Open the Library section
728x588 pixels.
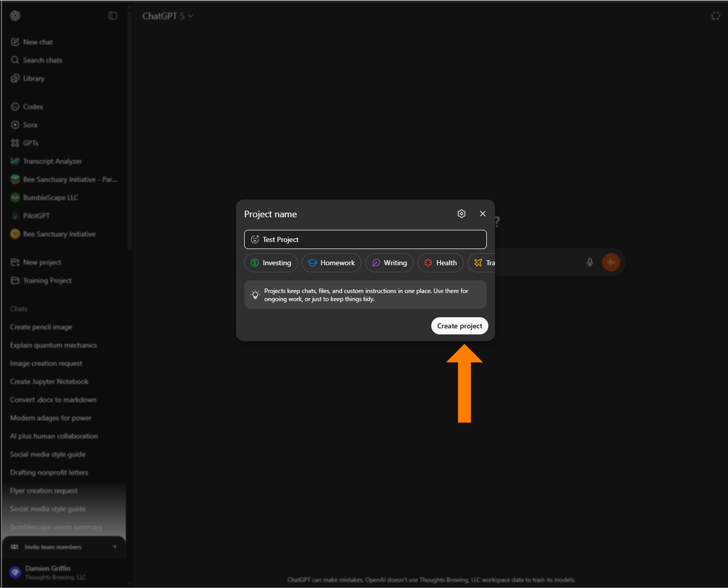coord(33,78)
